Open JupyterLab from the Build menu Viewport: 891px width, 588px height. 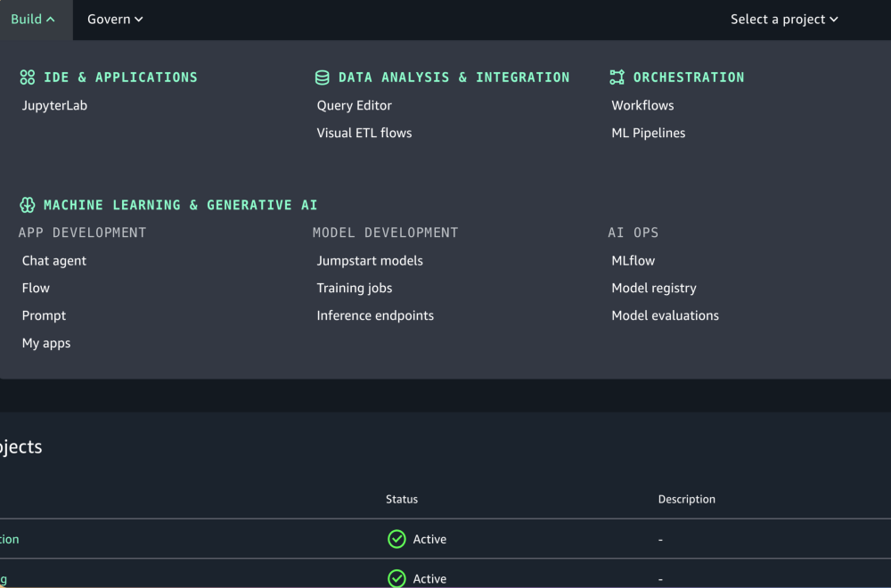[x=54, y=106]
